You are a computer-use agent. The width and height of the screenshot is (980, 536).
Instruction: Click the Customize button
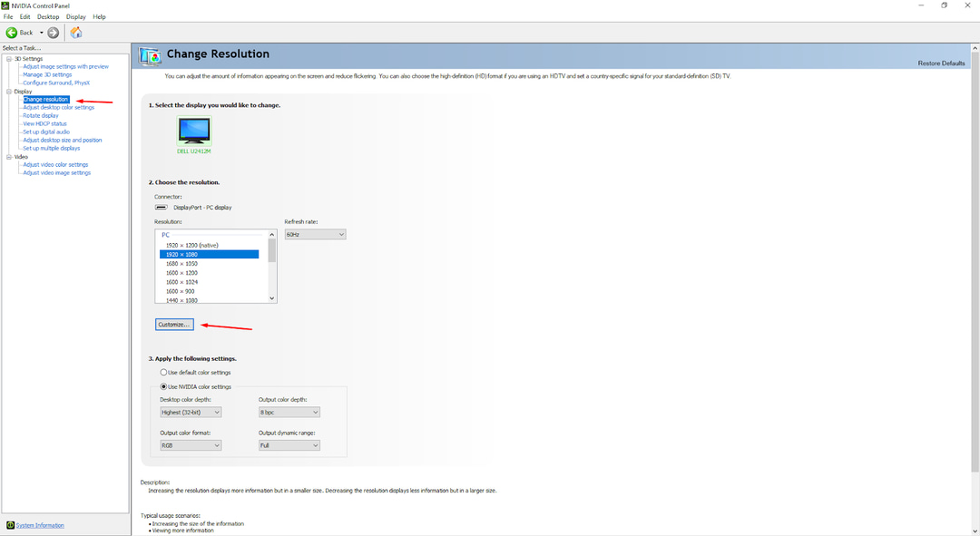(174, 324)
